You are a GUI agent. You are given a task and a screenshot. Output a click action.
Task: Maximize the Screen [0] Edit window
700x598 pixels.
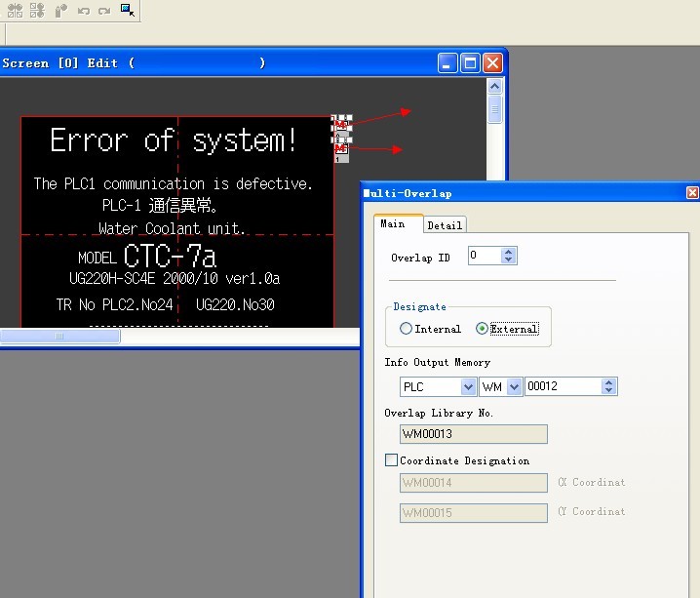pyautogui.click(x=470, y=63)
